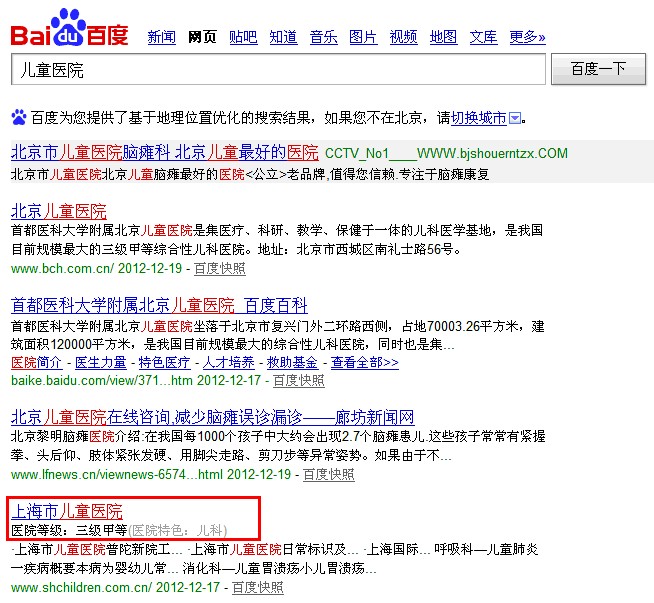The image size is (654, 603).
Task: Click the paw icon beside location notice
Action: 19,118
